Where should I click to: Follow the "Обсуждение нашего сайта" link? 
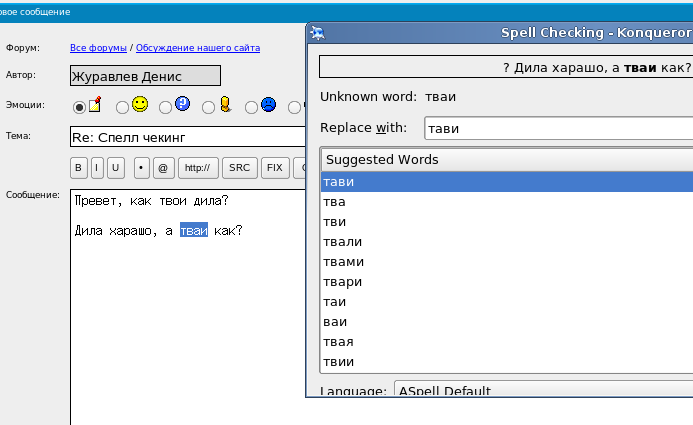pyautogui.click(x=198, y=47)
